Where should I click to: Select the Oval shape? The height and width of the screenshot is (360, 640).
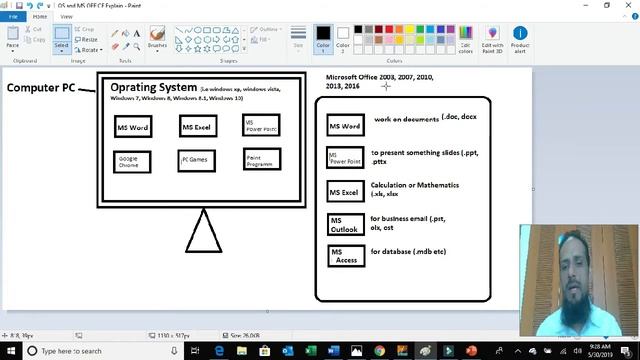click(x=198, y=30)
